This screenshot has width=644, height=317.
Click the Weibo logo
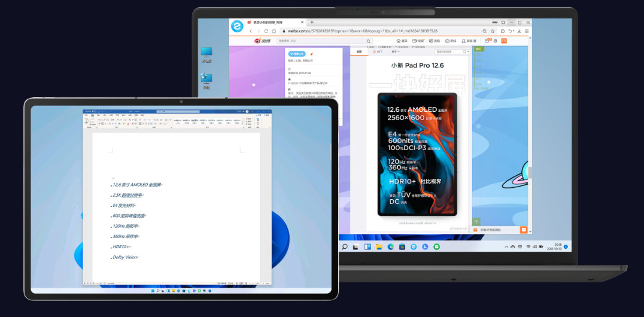262,41
